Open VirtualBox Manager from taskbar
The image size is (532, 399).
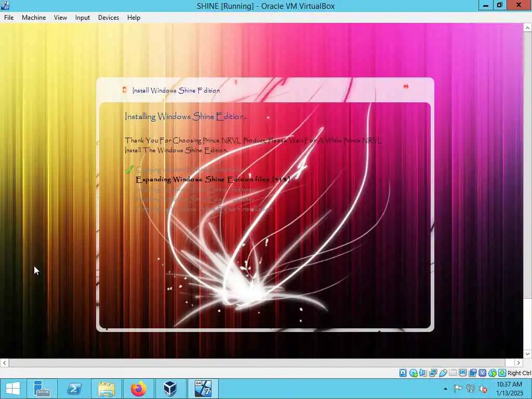pyautogui.click(x=170, y=389)
